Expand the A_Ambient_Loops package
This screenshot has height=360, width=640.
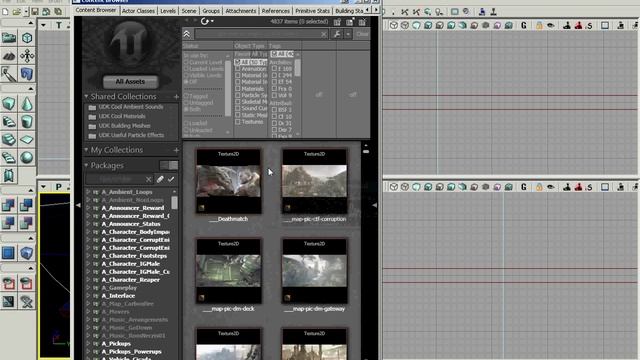click(x=88, y=192)
